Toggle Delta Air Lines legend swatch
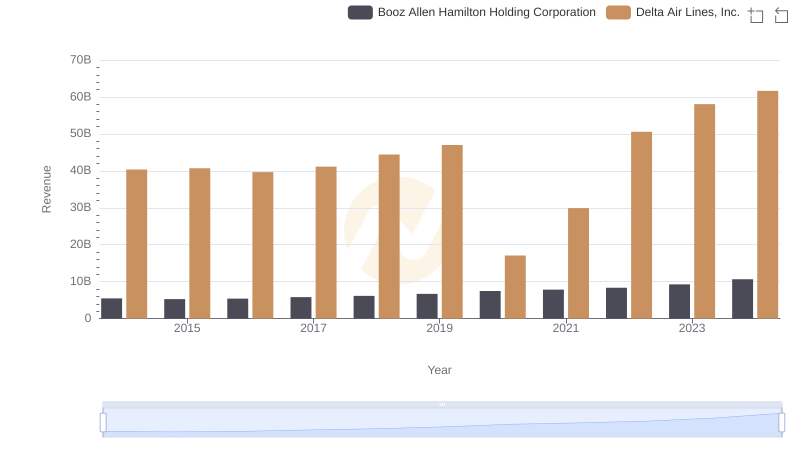This screenshot has height=461, width=800. click(x=618, y=12)
